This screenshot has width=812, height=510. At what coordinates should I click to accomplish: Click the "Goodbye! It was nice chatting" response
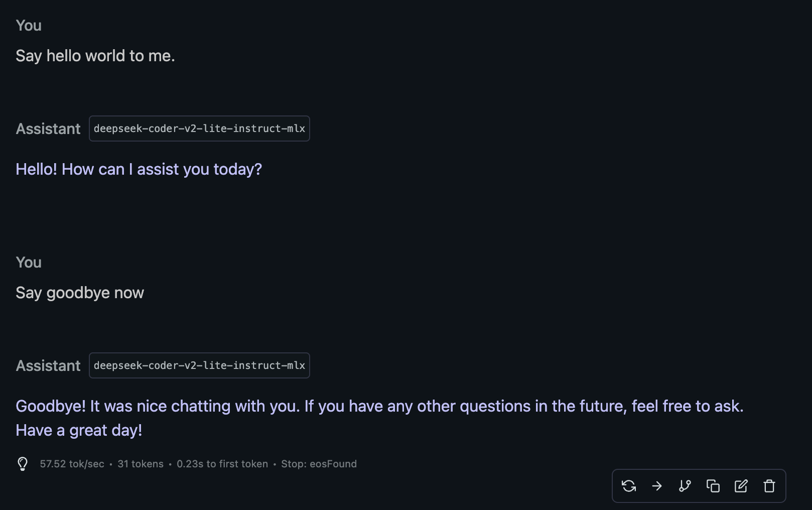point(379,406)
